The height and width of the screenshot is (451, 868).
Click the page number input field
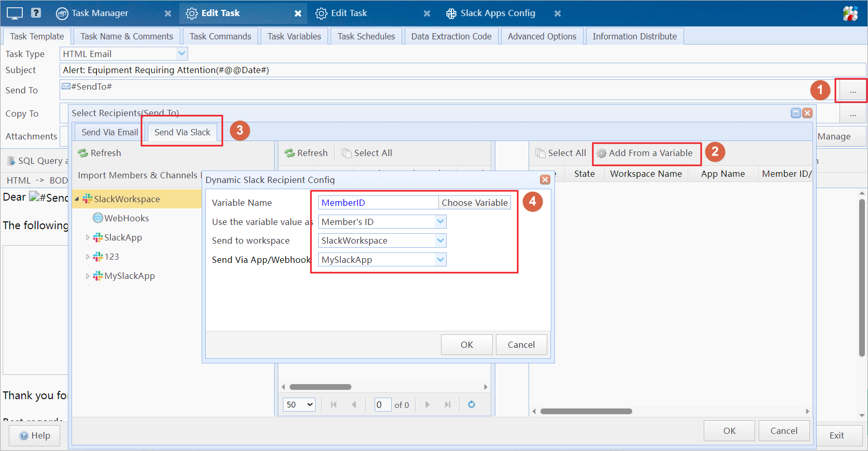[382, 404]
